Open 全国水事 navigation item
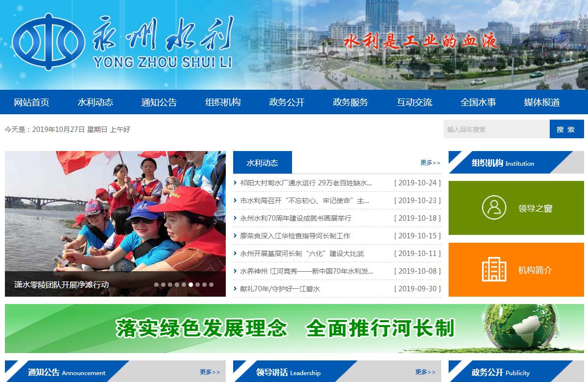 pos(478,102)
